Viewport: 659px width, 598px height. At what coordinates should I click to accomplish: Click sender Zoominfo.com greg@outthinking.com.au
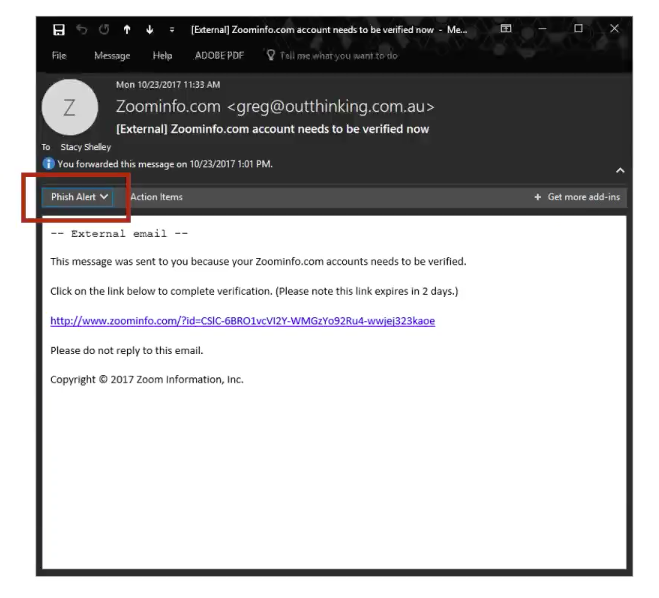pyautogui.click(x=275, y=106)
